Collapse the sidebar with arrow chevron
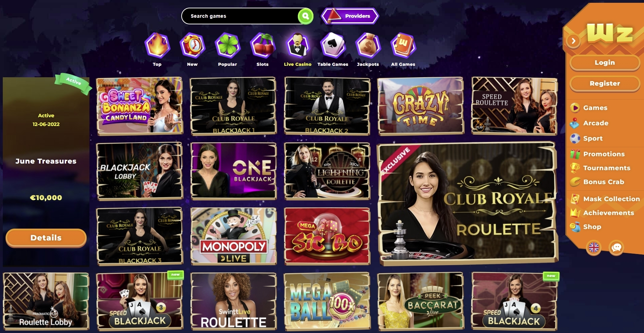644x333 pixels. click(573, 41)
